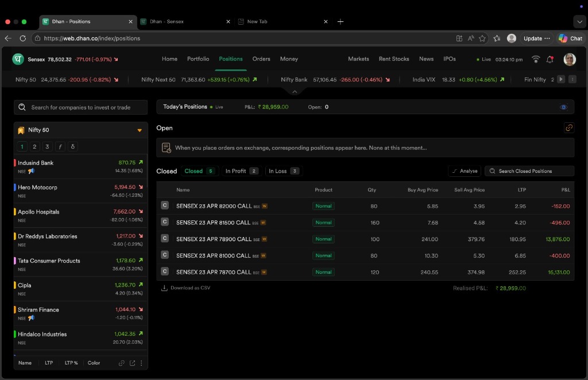Open the futures watchlist tab (f)
Image resolution: width=588 pixels, height=380 pixels.
coord(60,146)
